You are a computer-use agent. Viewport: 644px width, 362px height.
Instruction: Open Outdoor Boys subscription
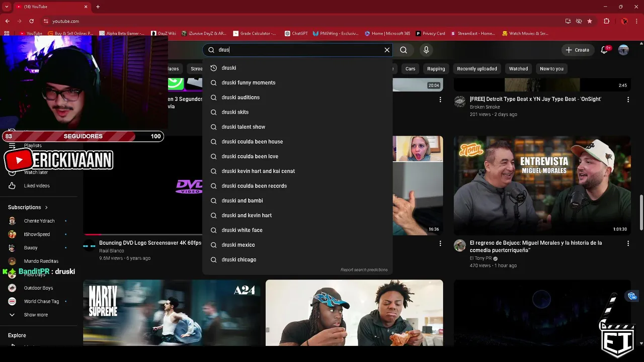(39, 288)
